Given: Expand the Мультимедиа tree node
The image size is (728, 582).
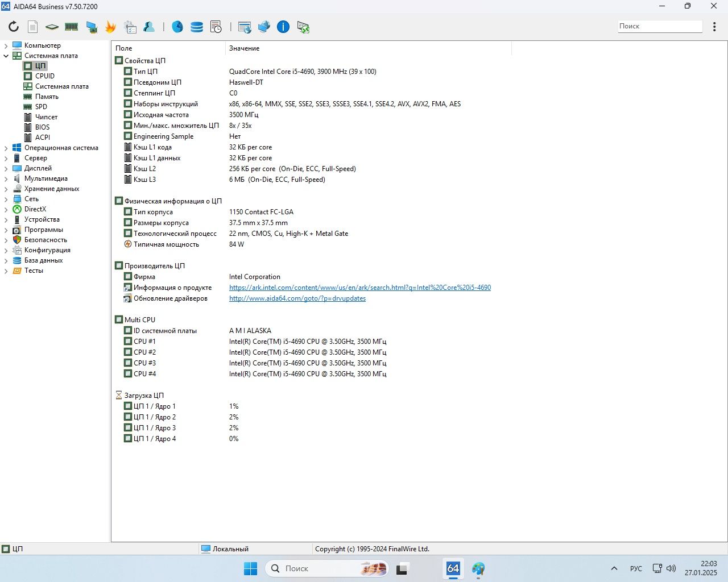Looking at the screenshot, I should (6, 178).
